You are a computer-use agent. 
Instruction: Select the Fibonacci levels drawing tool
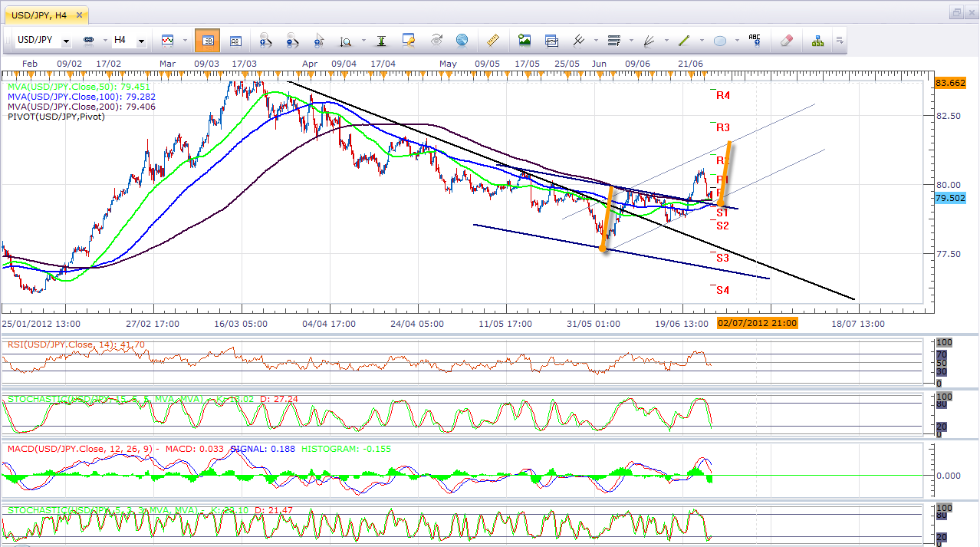pos(613,40)
